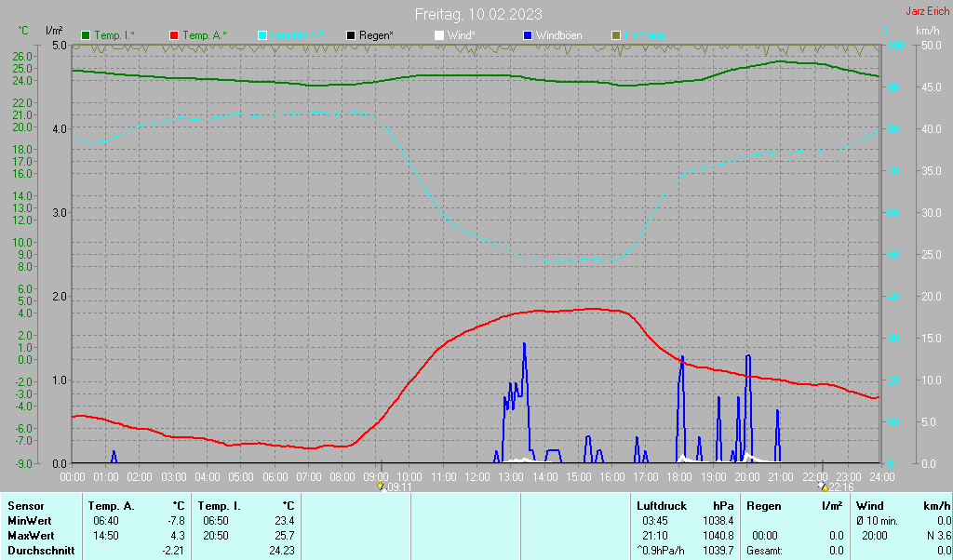Click the air pressure value 1040.8

[x=718, y=537]
